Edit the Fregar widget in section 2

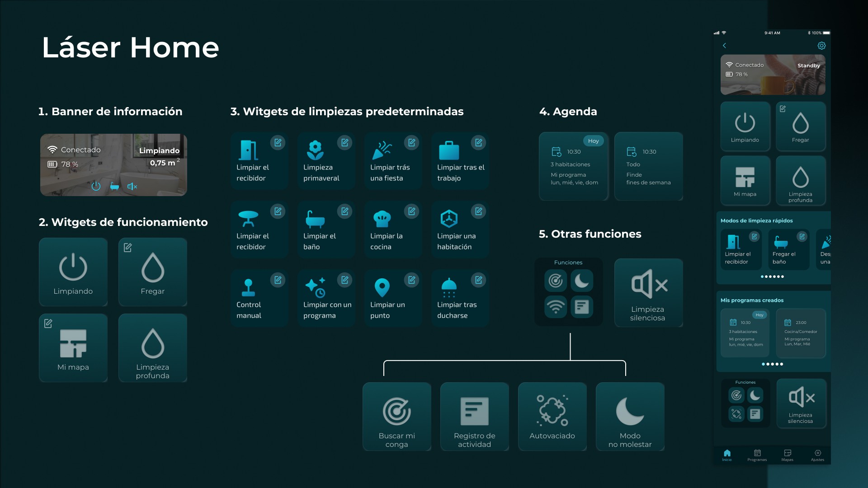(128, 248)
